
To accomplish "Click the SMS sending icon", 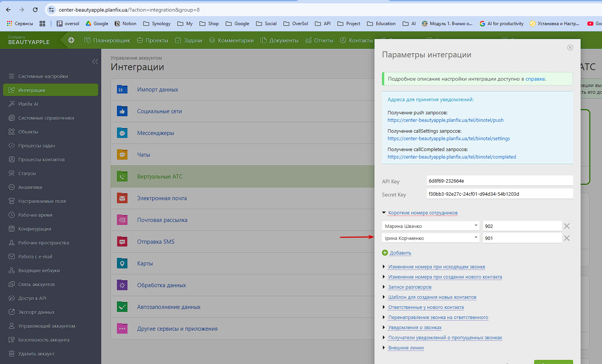I will pyautogui.click(x=122, y=242).
